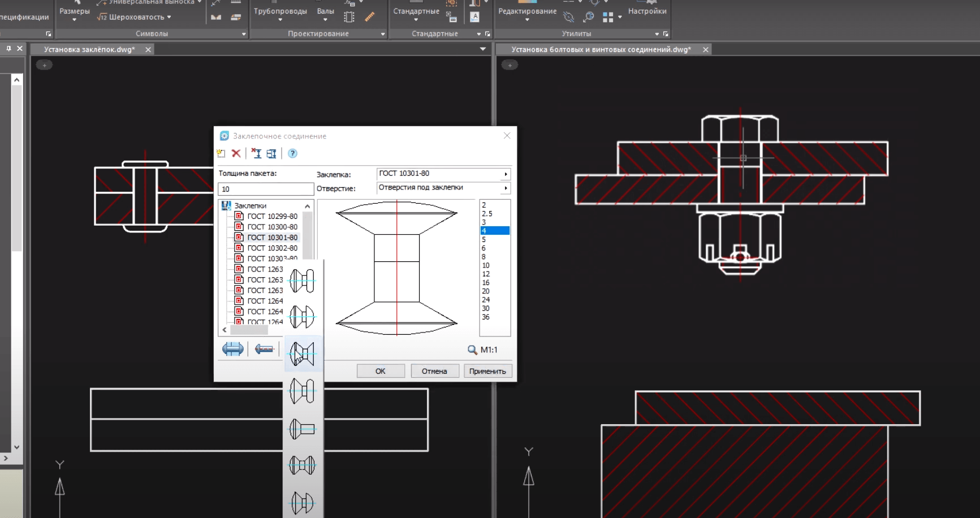Click the Применить button
The image size is (980, 518).
coord(487,371)
